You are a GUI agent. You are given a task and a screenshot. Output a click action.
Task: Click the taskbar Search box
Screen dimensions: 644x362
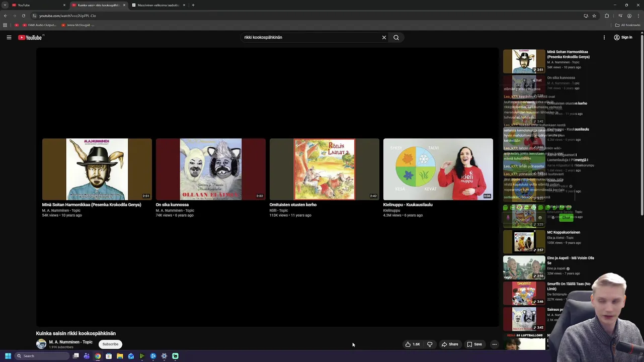(42, 356)
